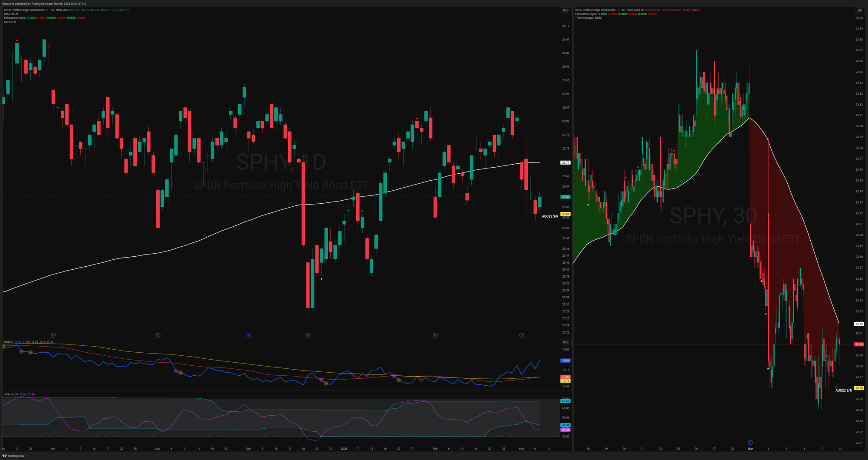Click the red 23.60 price label
The width and height of the screenshot is (868, 460).
coord(859,344)
